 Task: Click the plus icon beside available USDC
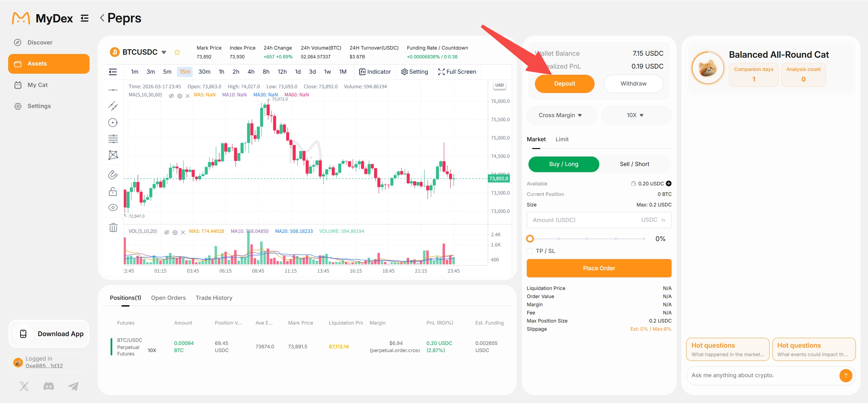[669, 183]
